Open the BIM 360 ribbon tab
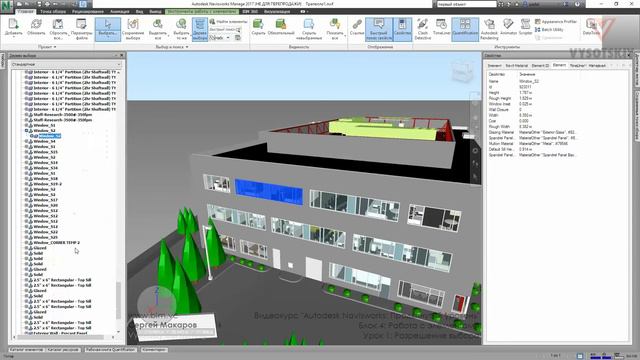Screen dimensions: 640x360 [x=249, y=11]
